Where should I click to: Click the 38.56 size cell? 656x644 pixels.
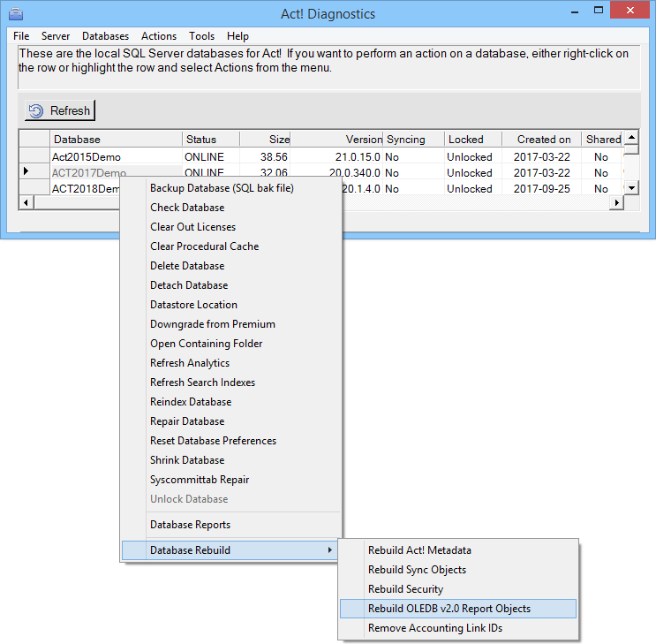pyautogui.click(x=265, y=157)
